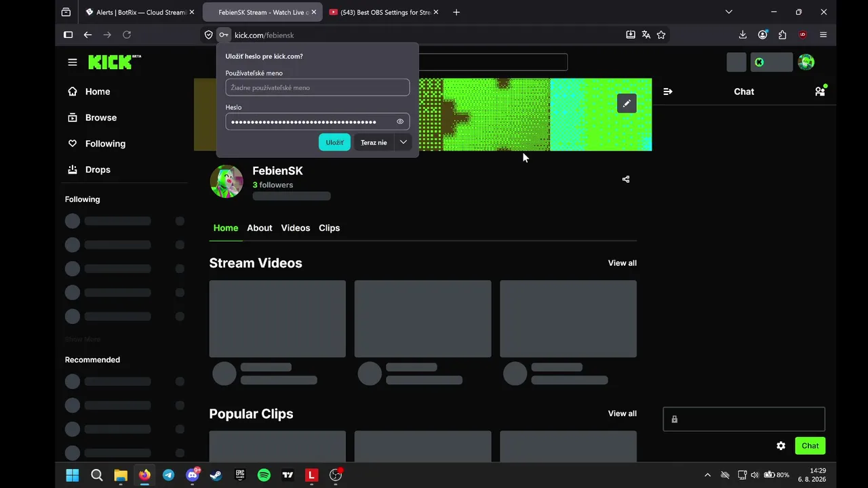Open File Explorer from the taskbar
Image resolution: width=868 pixels, height=488 pixels.
(121, 475)
